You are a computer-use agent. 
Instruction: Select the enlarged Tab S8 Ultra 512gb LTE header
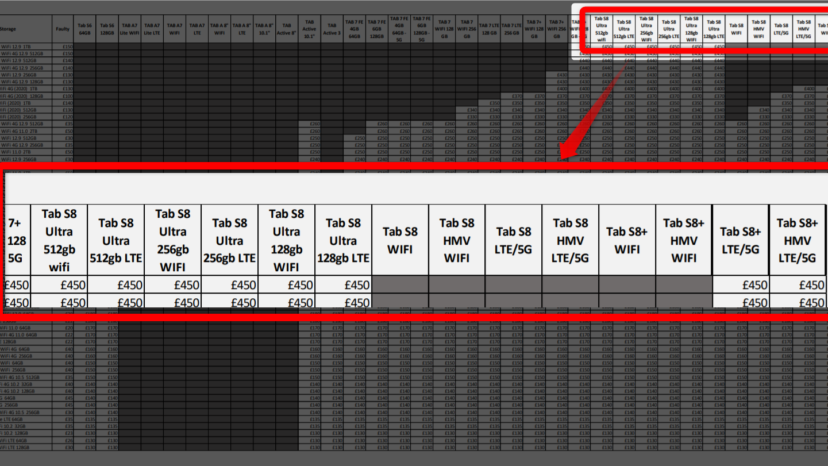pyautogui.click(x=116, y=240)
